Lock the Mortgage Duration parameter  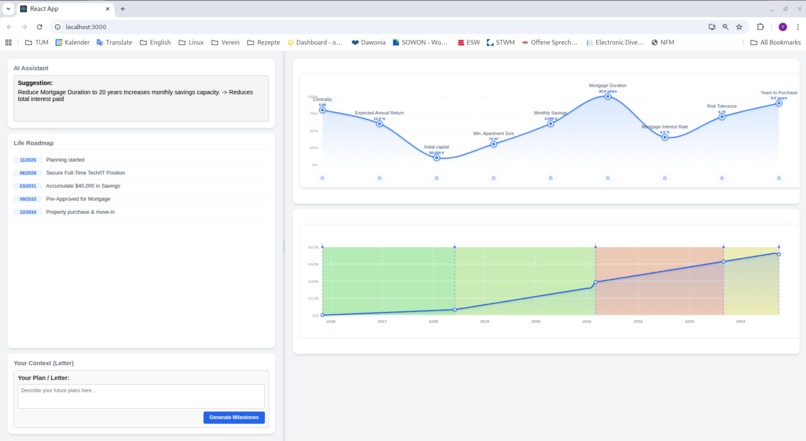(608, 178)
